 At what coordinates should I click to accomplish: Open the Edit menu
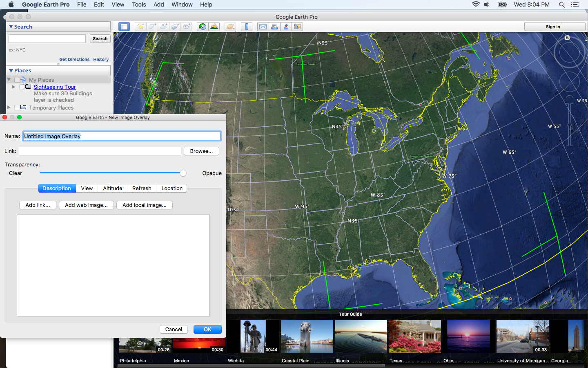click(x=99, y=4)
